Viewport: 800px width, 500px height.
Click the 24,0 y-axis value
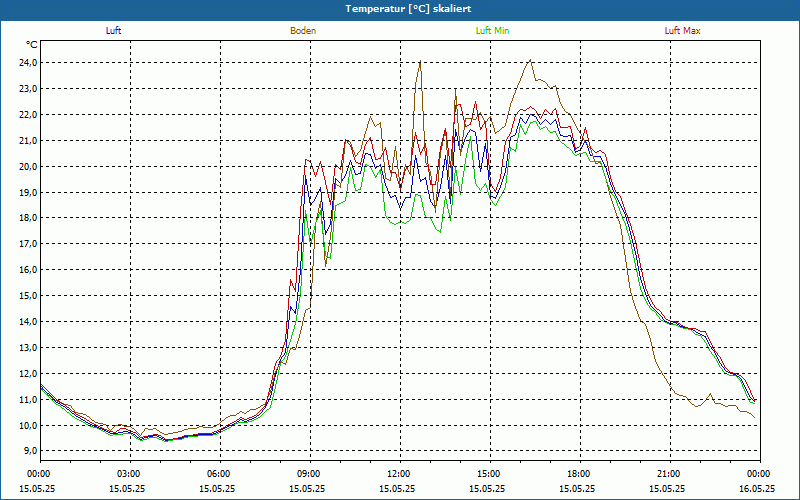tap(28, 63)
